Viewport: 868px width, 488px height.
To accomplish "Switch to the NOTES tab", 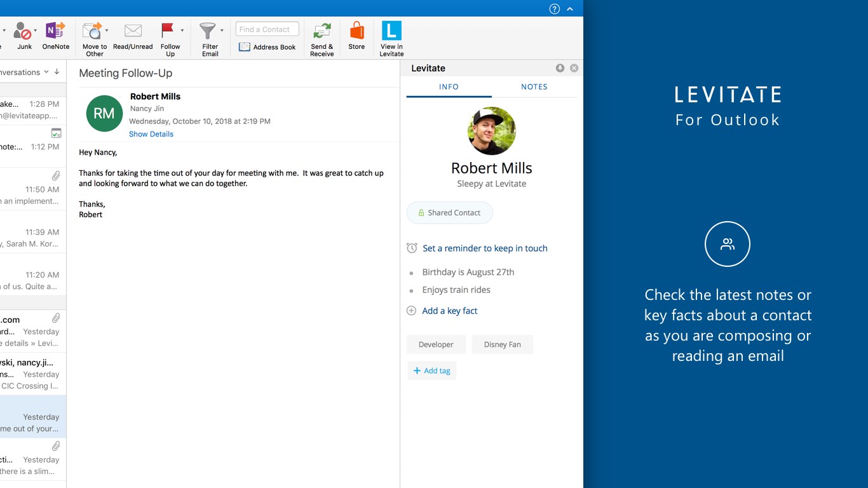I will click(534, 87).
